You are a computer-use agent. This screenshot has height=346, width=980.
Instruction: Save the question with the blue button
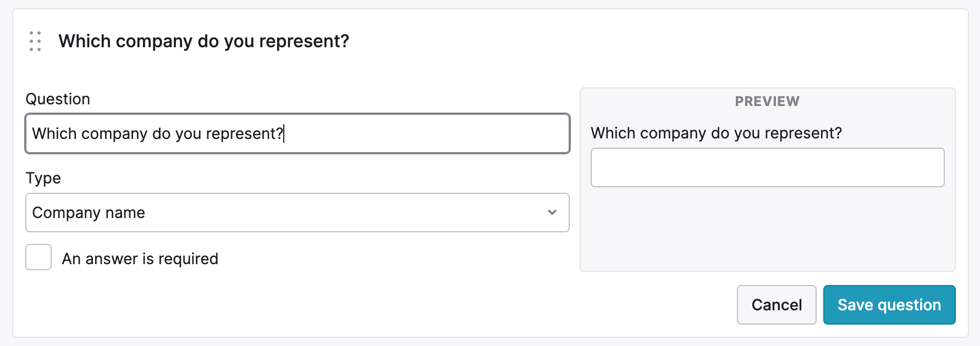point(889,305)
